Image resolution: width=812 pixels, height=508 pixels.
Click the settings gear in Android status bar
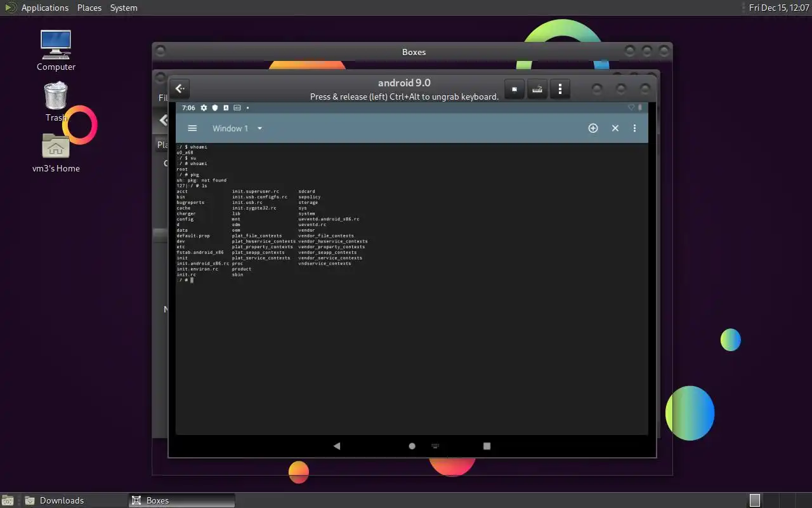(x=204, y=108)
